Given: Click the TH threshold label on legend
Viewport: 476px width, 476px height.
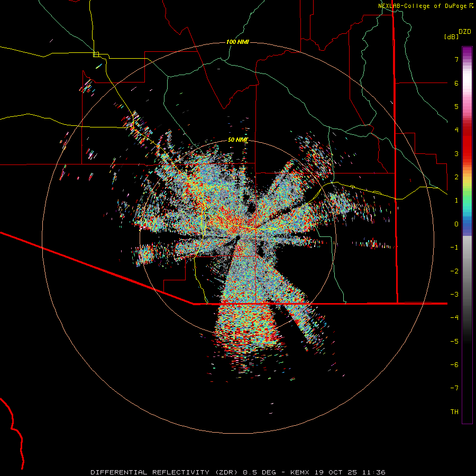Looking at the screenshot, I should pyautogui.click(x=454, y=412).
